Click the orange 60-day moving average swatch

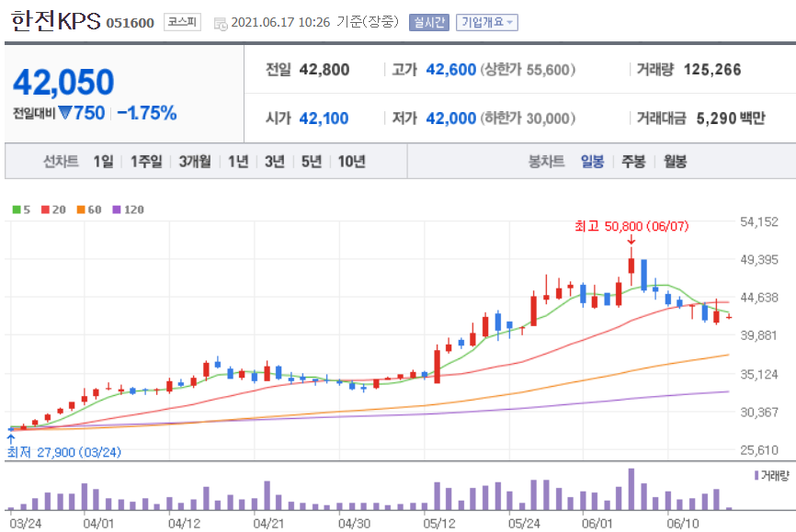(x=81, y=209)
